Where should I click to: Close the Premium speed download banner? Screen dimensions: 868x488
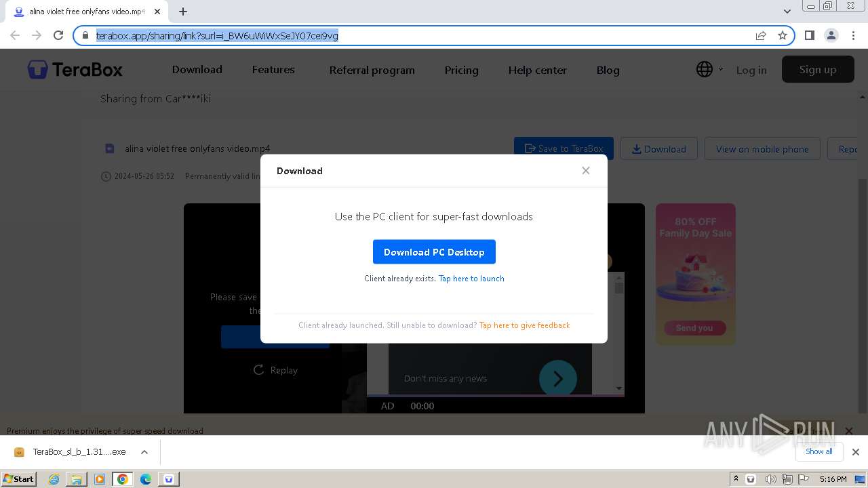click(x=848, y=430)
